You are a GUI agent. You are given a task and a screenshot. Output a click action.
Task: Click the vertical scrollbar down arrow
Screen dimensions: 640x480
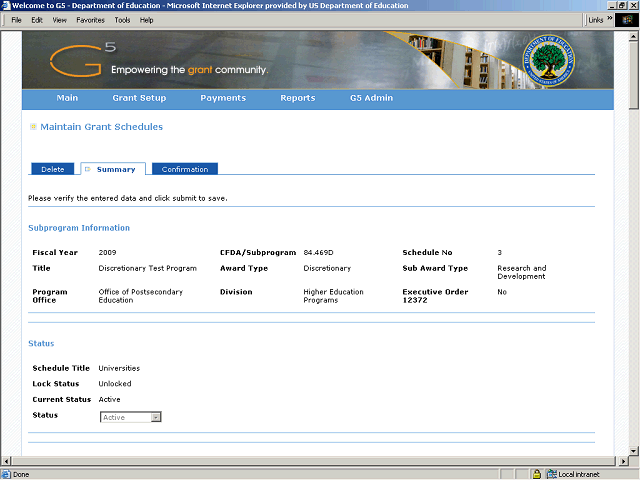[633, 451]
